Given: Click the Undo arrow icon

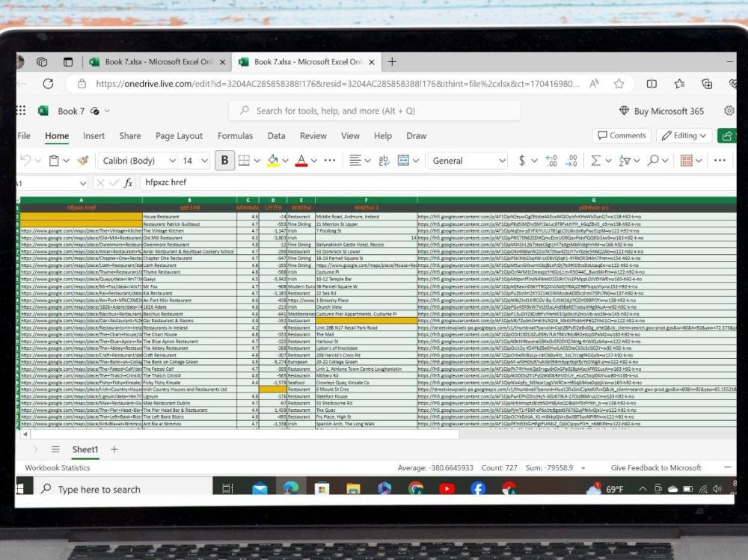Looking at the screenshot, I should coord(25,161).
